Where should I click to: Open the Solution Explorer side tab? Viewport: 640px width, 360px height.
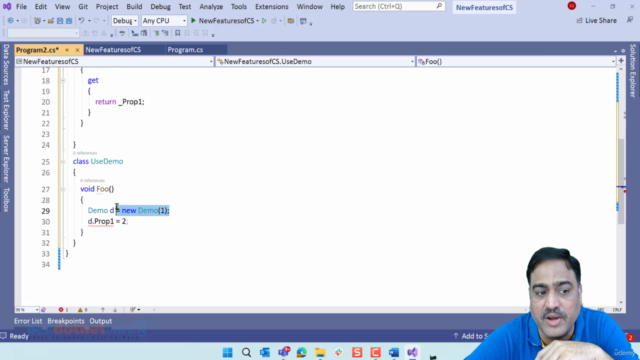tap(633, 71)
